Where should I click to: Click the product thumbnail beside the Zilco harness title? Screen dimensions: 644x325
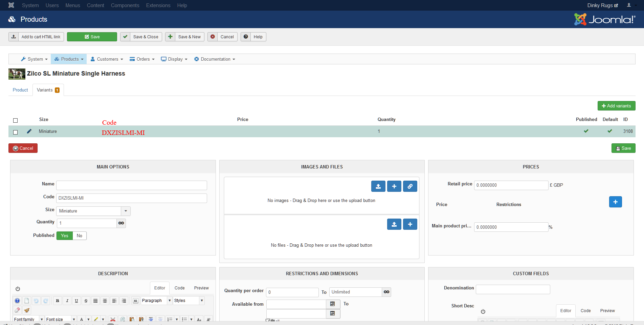(x=17, y=74)
